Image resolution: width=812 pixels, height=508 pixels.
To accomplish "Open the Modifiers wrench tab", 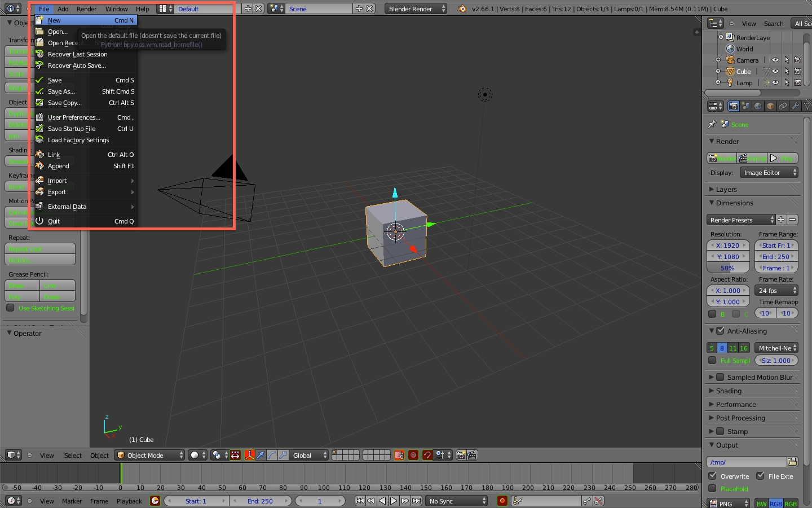I will pyautogui.click(x=795, y=106).
